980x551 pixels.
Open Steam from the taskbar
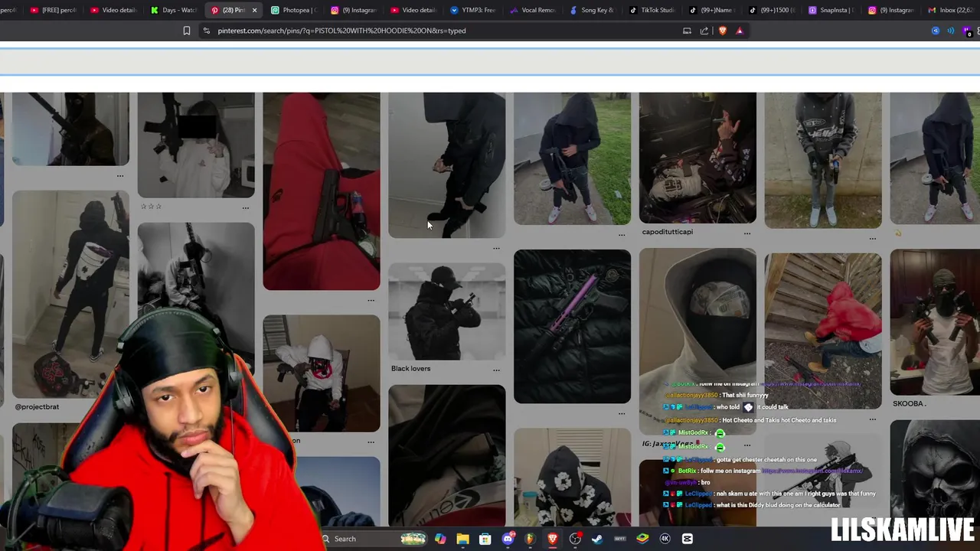coord(597,539)
